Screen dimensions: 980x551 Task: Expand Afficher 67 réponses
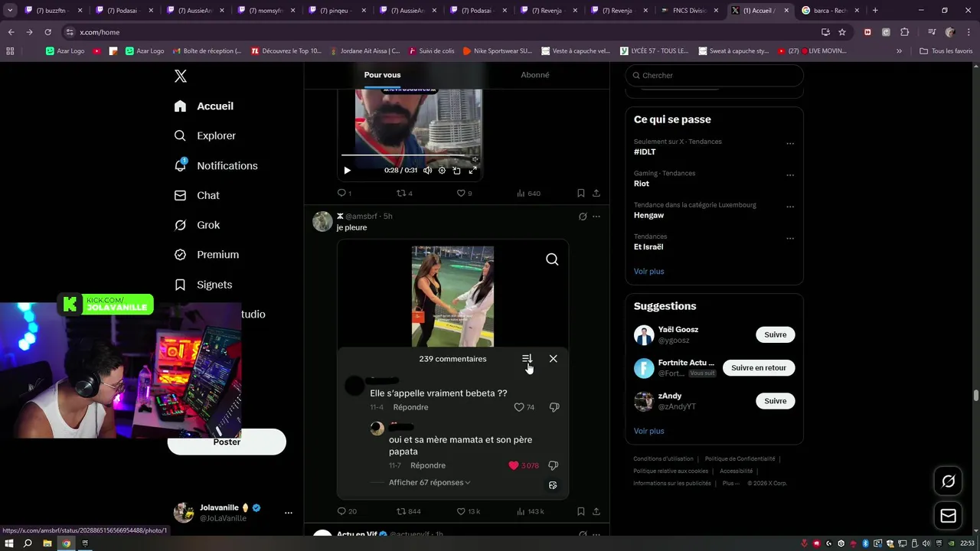(x=430, y=483)
